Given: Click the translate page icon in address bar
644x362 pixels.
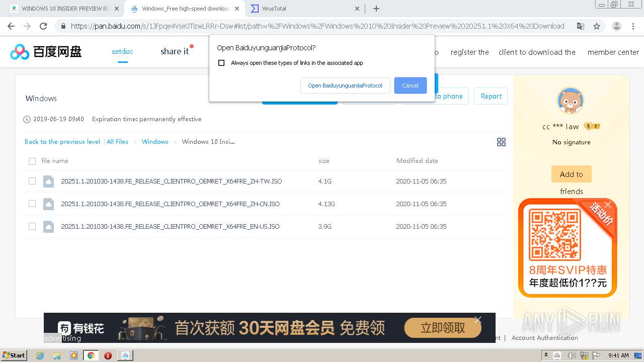Looking at the screenshot, I should point(580,26).
